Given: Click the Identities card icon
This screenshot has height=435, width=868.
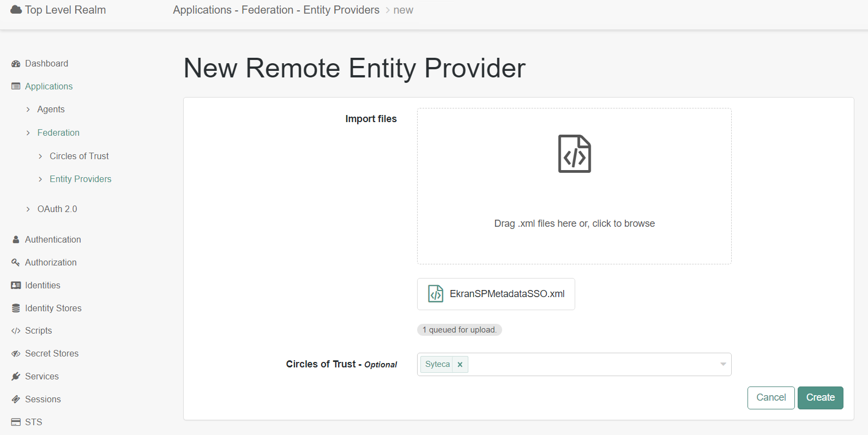Looking at the screenshot, I should coord(16,285).
